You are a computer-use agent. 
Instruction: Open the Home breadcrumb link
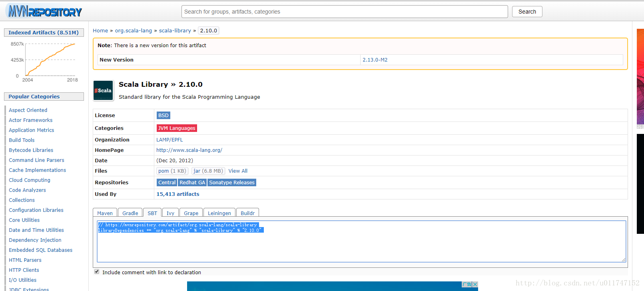100,30
